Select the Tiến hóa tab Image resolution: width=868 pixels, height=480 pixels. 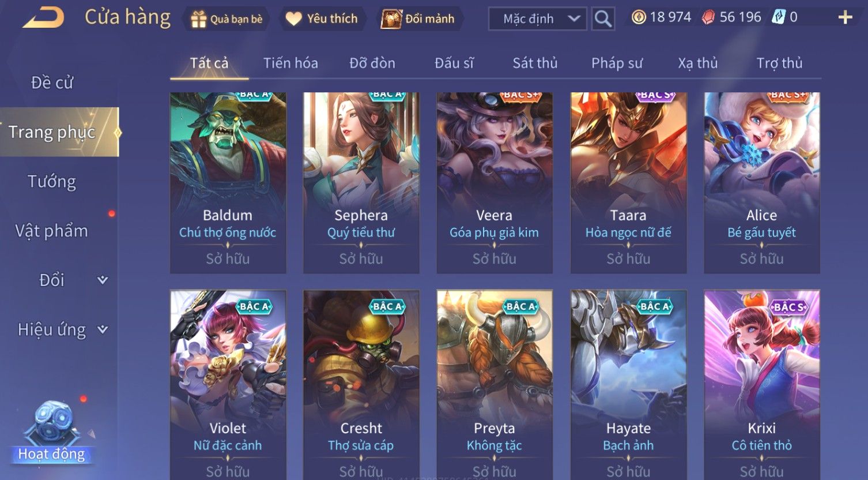tap(290, 63)
